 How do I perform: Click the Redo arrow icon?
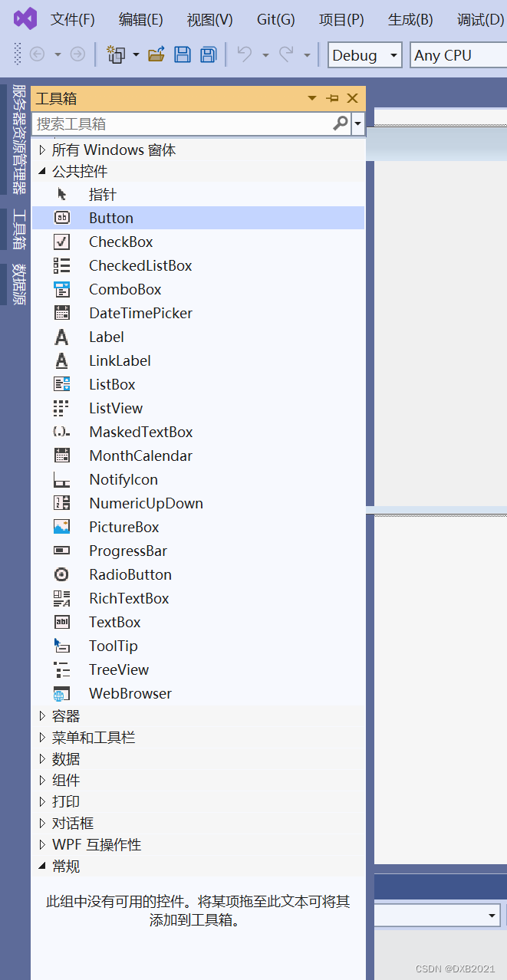pos(286,54)
